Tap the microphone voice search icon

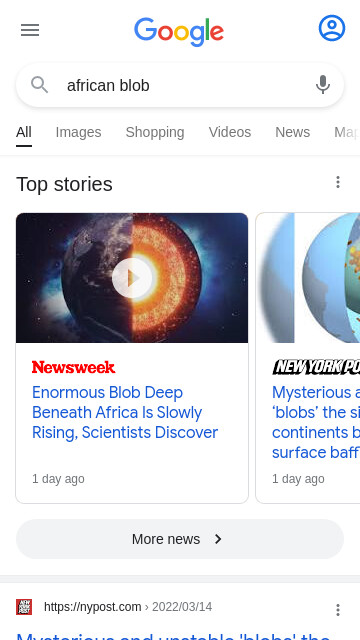click(x=322, y=85)
